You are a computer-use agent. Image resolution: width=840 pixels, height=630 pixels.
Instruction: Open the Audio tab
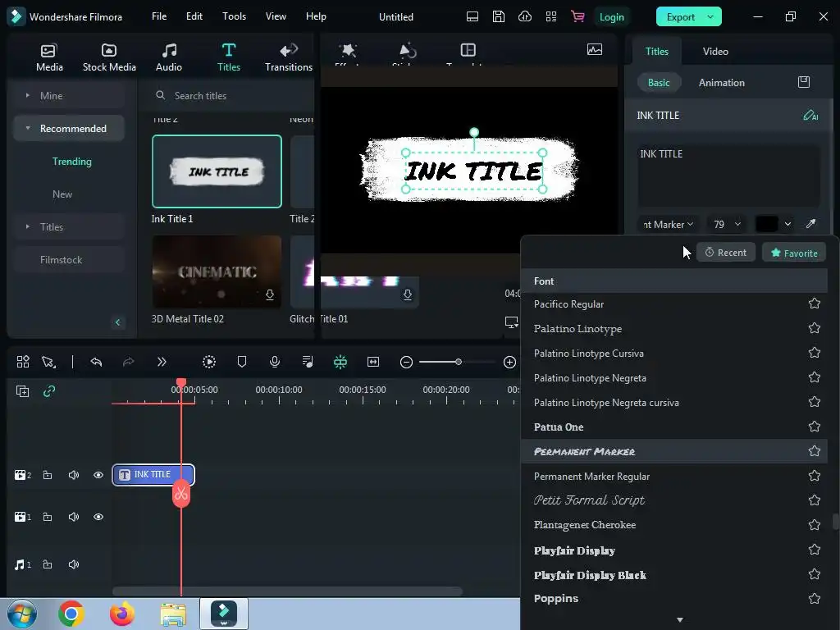coord(169,57)
